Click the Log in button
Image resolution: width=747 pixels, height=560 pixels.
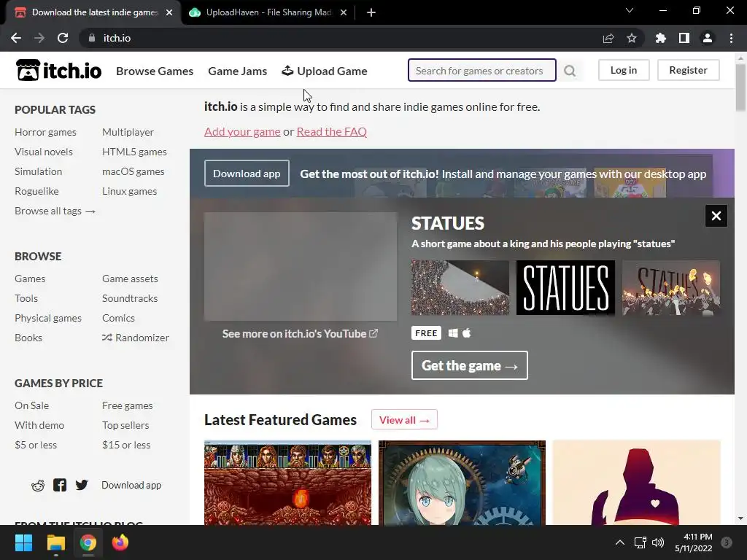pyautogui.click(x=624, y=70)
